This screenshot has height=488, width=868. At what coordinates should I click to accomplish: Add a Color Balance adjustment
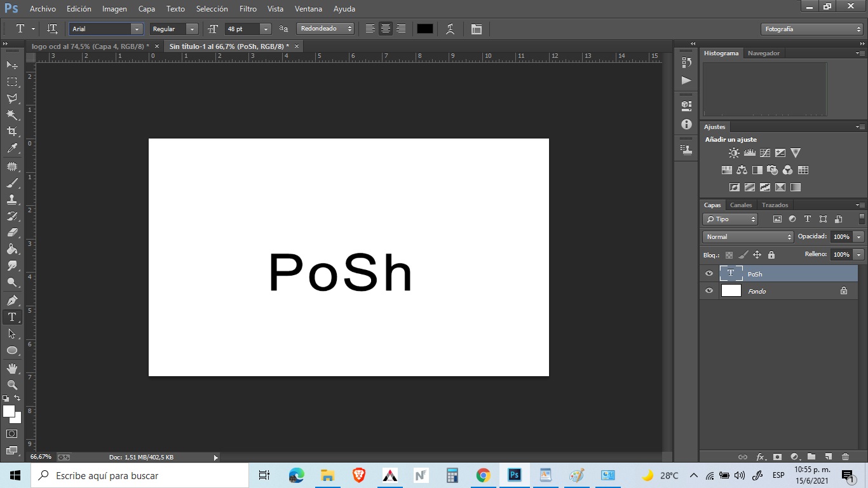click(742, 170)
